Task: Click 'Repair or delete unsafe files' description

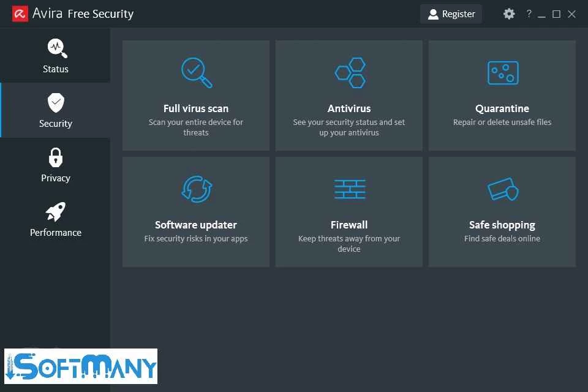Action: click(502, 122)
